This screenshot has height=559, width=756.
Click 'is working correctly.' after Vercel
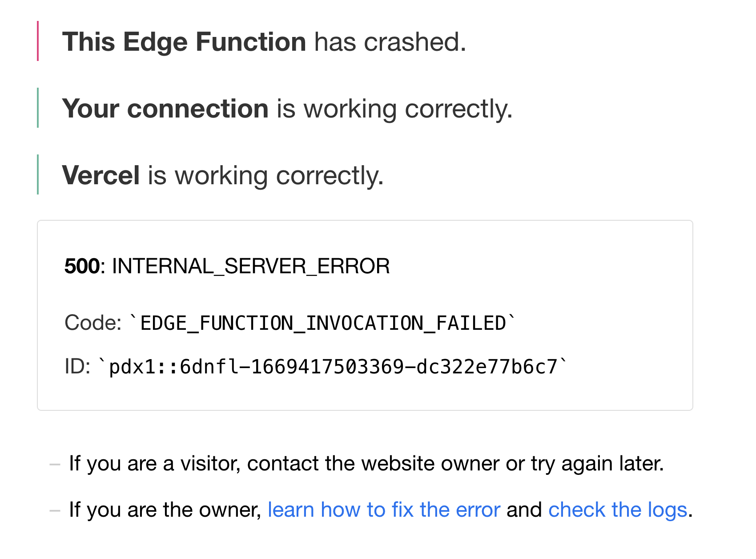point(266,175)
